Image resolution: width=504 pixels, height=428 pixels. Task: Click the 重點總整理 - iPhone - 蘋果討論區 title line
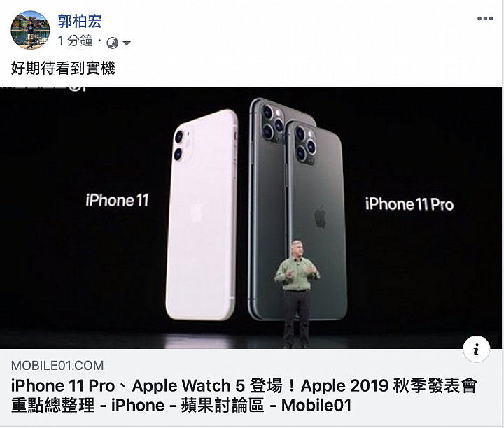pyautogui.click(x=181, y=405)
